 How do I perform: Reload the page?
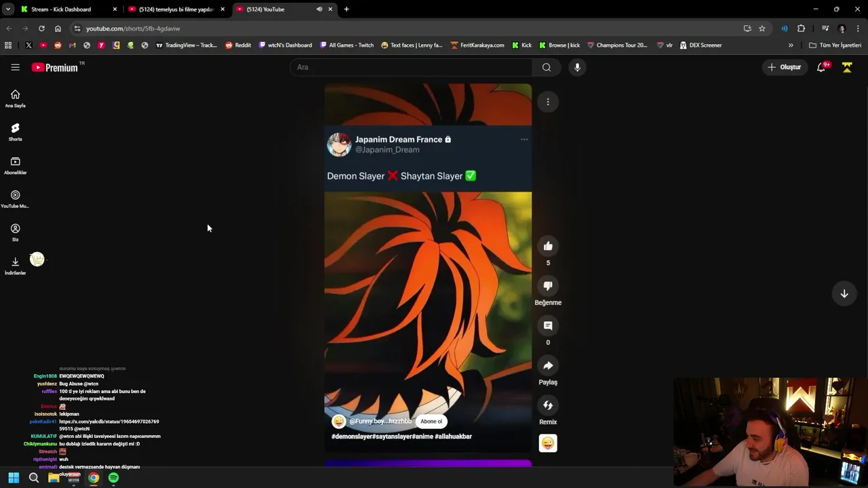pyautogui.click(x=41, y=28)
